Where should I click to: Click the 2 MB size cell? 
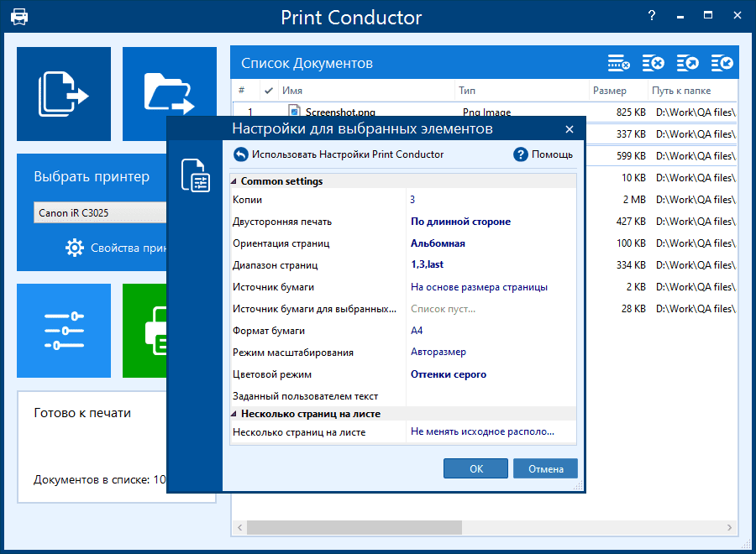[634, 200]
